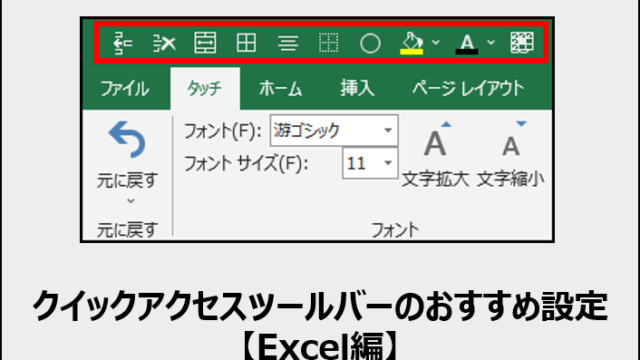Click the ungroup rows icon in quick access toolbar
Image resolution: width=640 pixels, height=360 pixels.
click(123, 42)
